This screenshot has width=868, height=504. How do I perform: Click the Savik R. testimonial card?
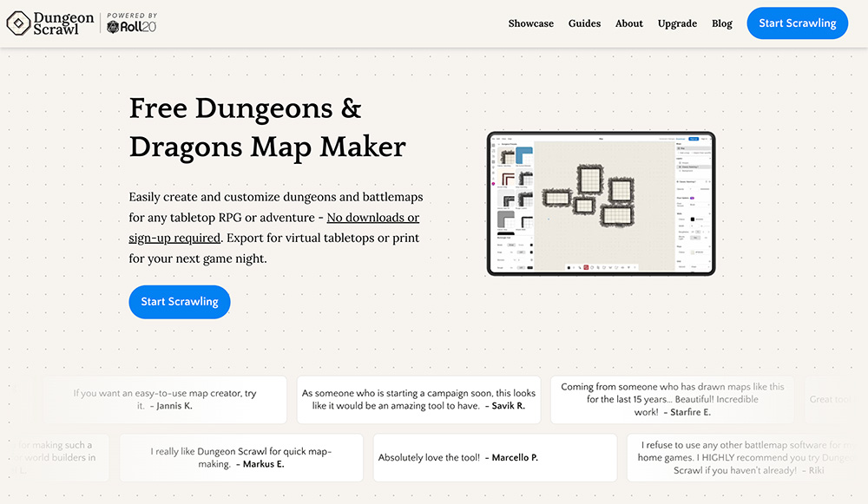(x=418, y=400)
